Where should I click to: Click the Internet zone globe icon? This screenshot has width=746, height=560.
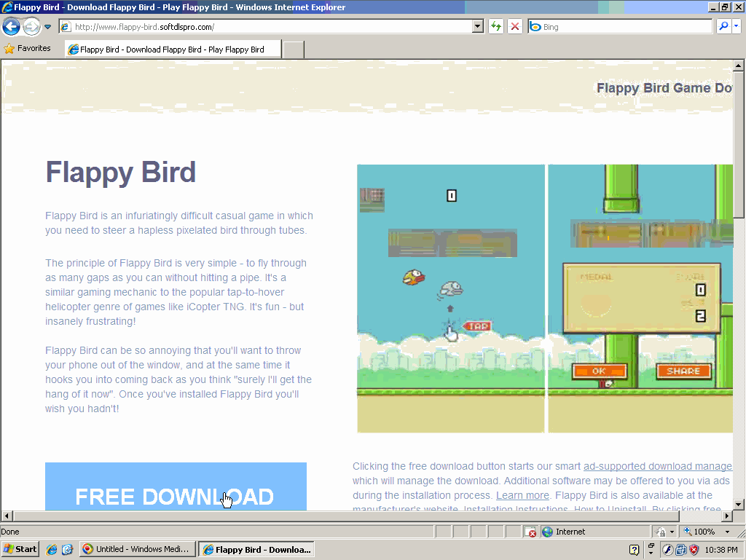click(x=547, y=532)
